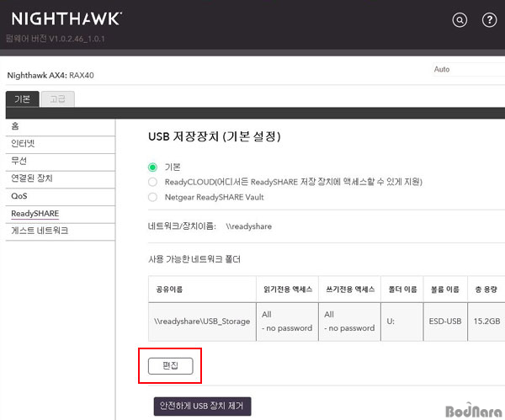Click the 폴더 이름 column header

coord(402,290)
